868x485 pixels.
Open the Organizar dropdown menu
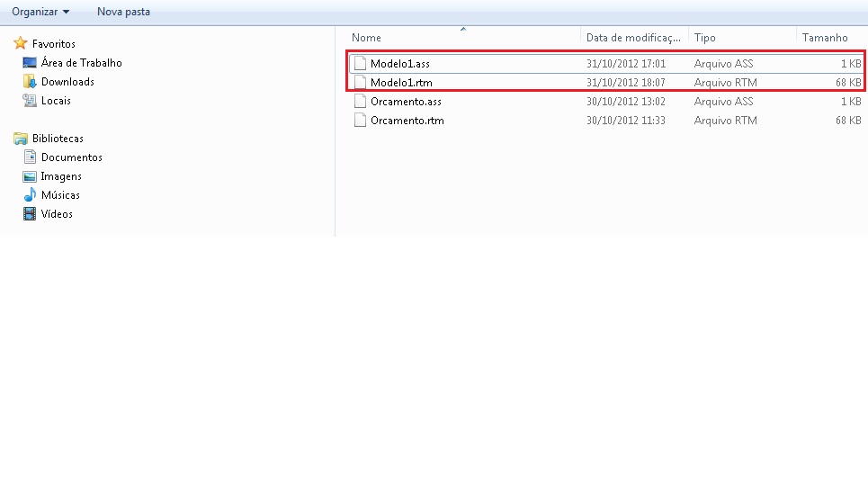pos(40,12)
